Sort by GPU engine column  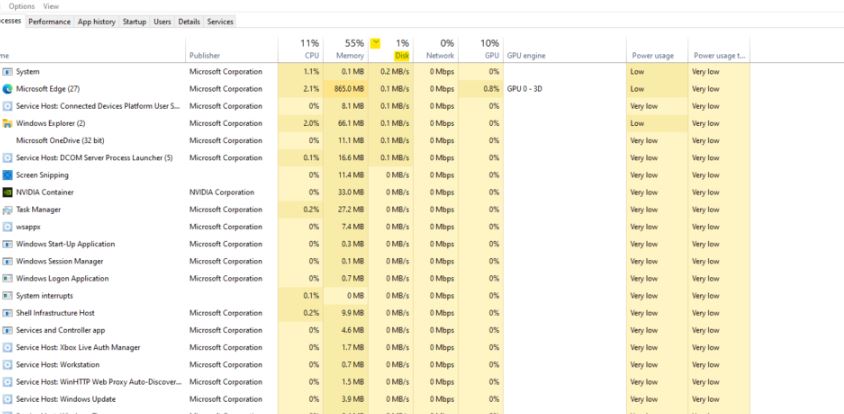coord(565,49)
